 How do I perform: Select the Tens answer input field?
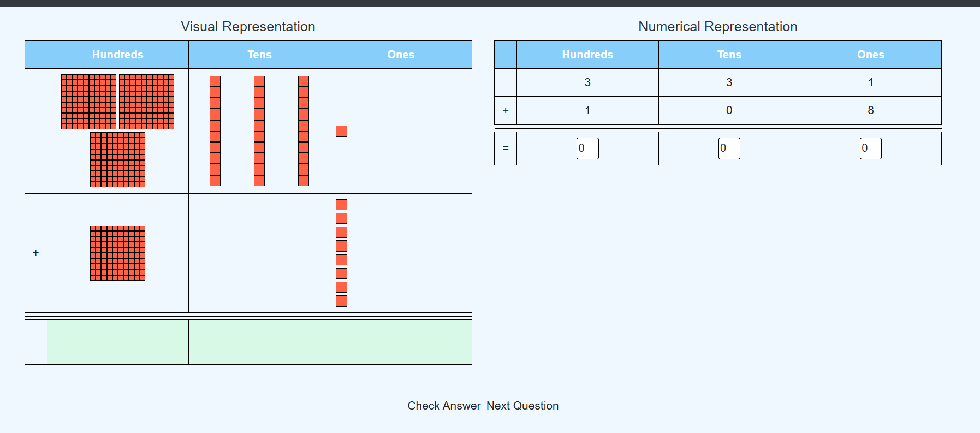tap(729, 148)
